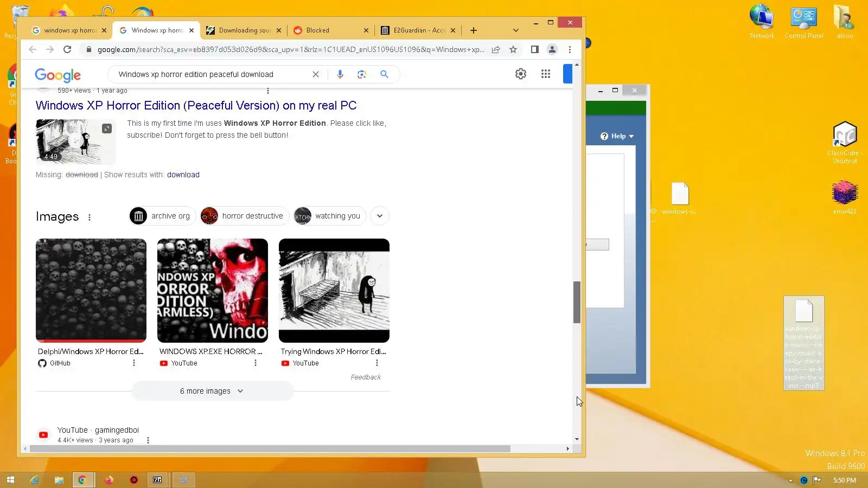Viewport: 868px width, 488px height.
Task: Open options for WINDOWS XP.EXE image result
Action: [256, 363]
